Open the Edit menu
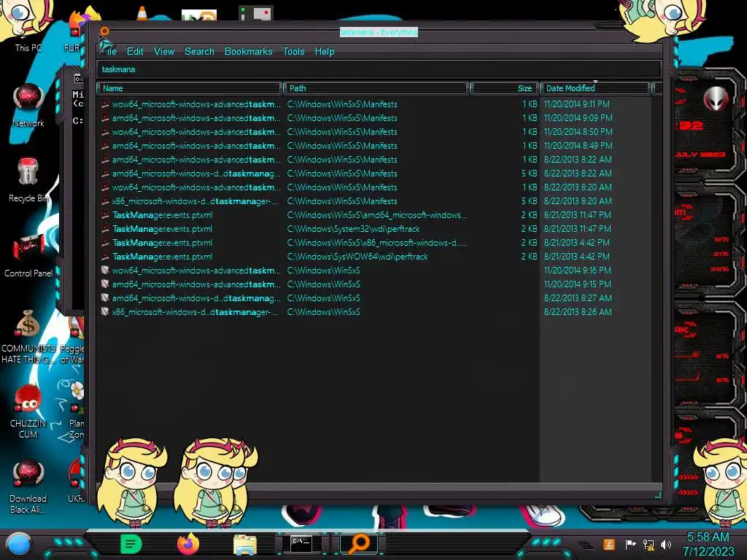 (135, 52)
